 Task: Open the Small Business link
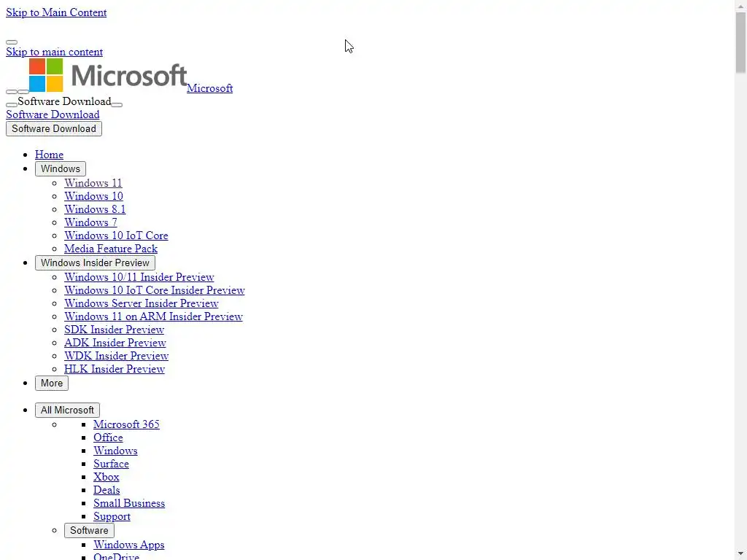(130, 503)
